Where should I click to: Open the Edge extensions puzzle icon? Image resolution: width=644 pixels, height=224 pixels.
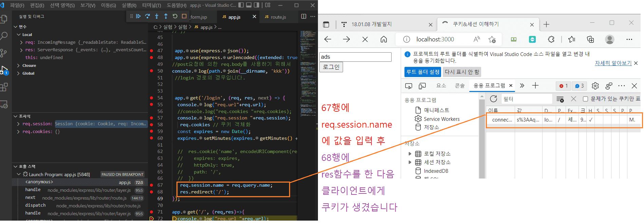[551, 39]
